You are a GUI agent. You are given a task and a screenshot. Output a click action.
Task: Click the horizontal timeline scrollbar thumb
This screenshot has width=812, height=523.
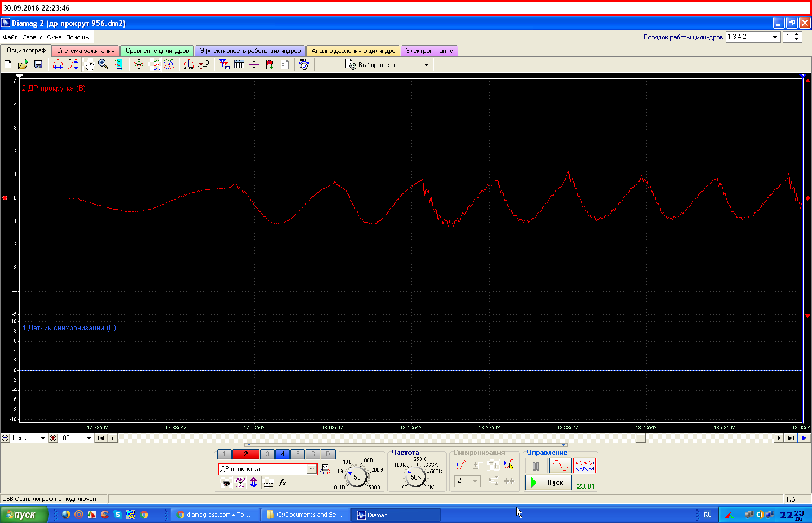[x=641, y=438]
